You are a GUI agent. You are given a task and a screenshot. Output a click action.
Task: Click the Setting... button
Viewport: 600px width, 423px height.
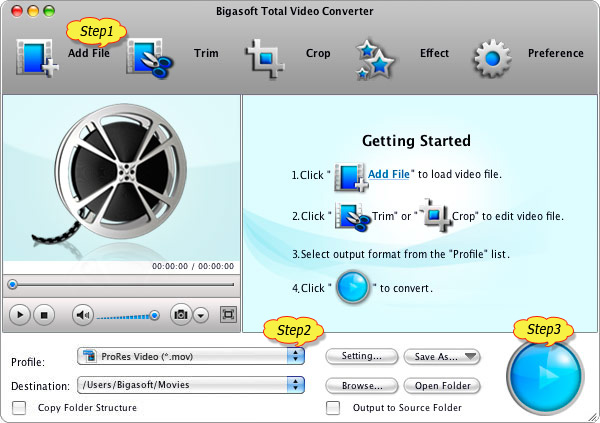tap(362, 356)
